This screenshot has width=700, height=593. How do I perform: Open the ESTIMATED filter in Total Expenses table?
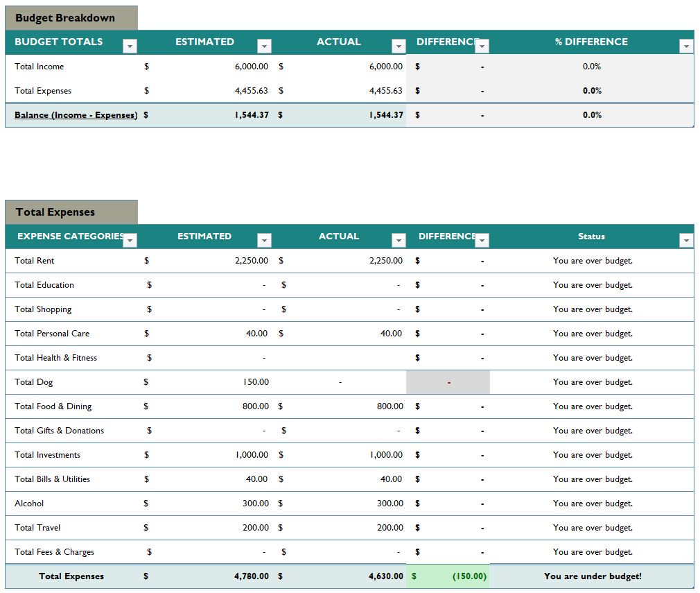[264, 241]
